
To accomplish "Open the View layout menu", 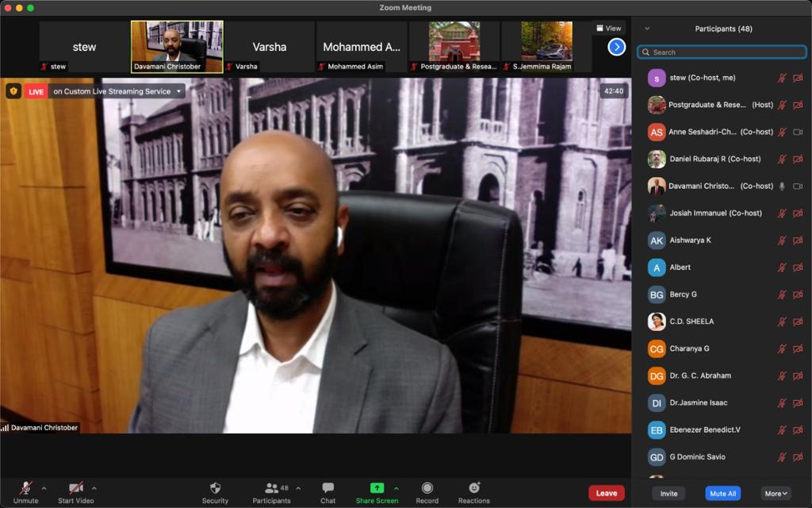I will (608, 28).
